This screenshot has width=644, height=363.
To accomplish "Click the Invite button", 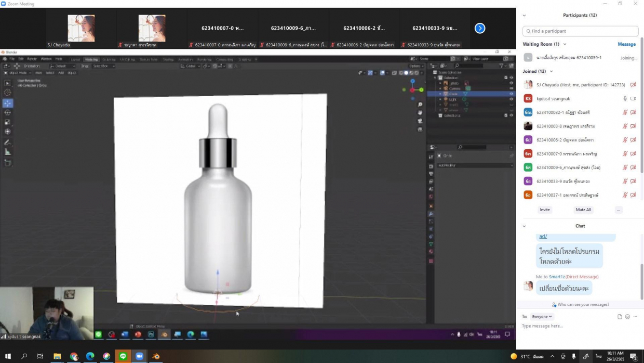I will pos(545,210).
